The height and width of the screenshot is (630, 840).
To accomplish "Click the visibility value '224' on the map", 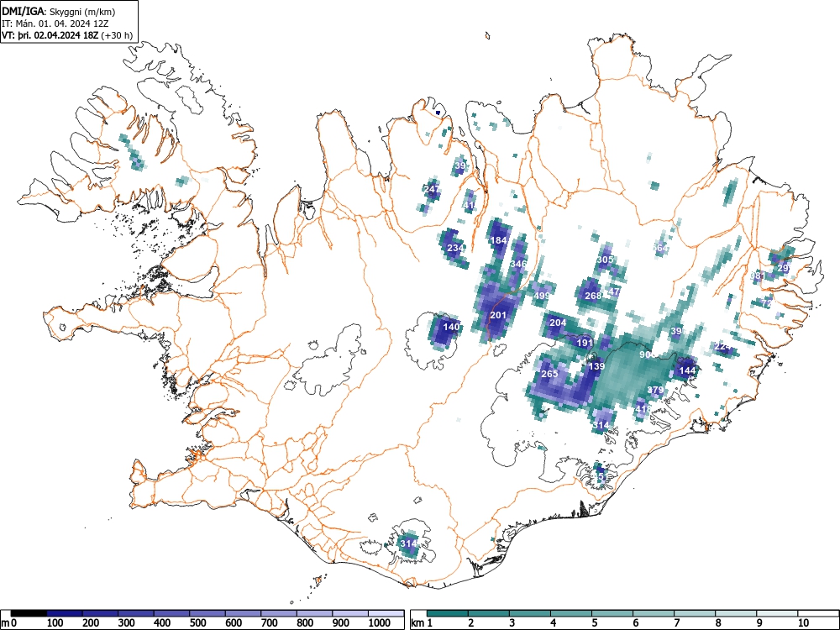I will point(722,347).
